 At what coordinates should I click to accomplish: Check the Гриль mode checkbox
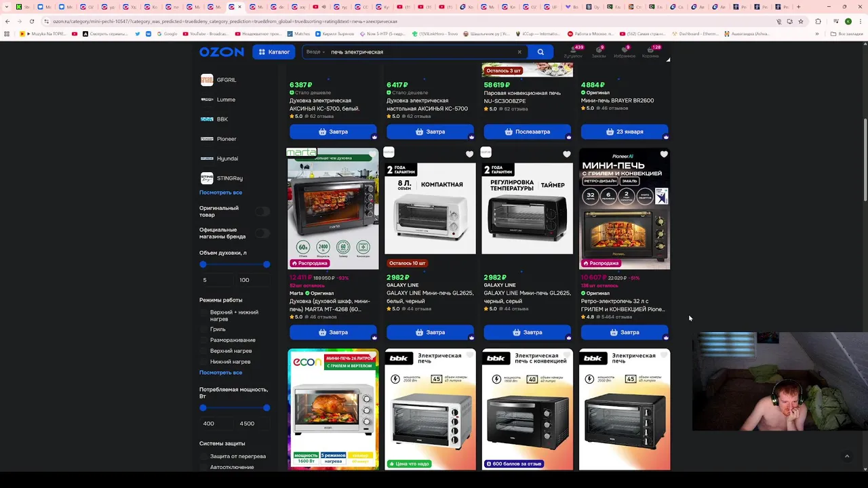click(203, 329)
